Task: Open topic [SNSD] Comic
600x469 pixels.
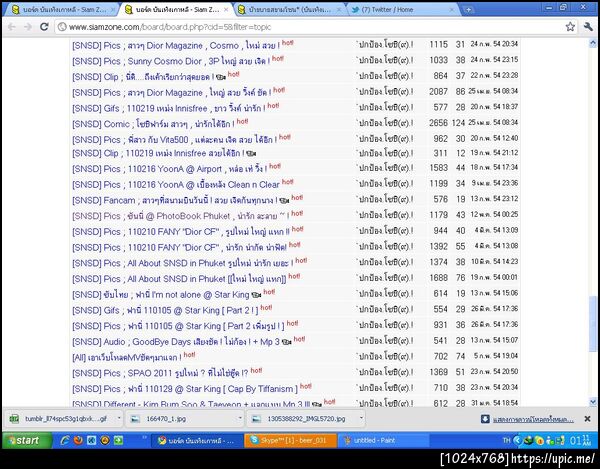Action: tap(153, 124)
